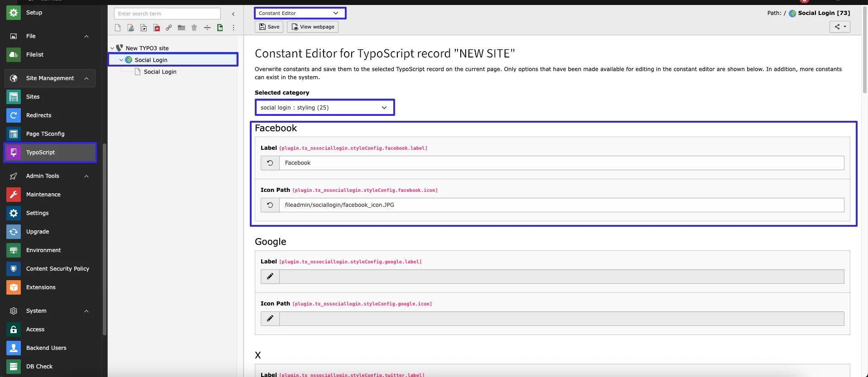Select the green page type icon
The height and width of the screenshot is (377, 868).
(x=220, y=28)
